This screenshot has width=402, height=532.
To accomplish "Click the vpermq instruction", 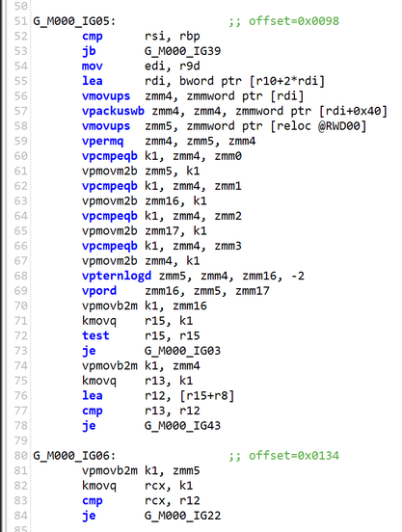I will pos(169,141).
